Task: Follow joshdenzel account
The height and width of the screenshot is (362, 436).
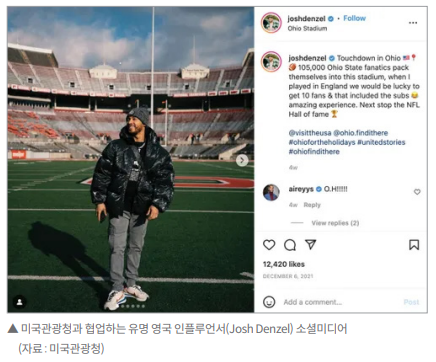Action: [x=354, y=18]
